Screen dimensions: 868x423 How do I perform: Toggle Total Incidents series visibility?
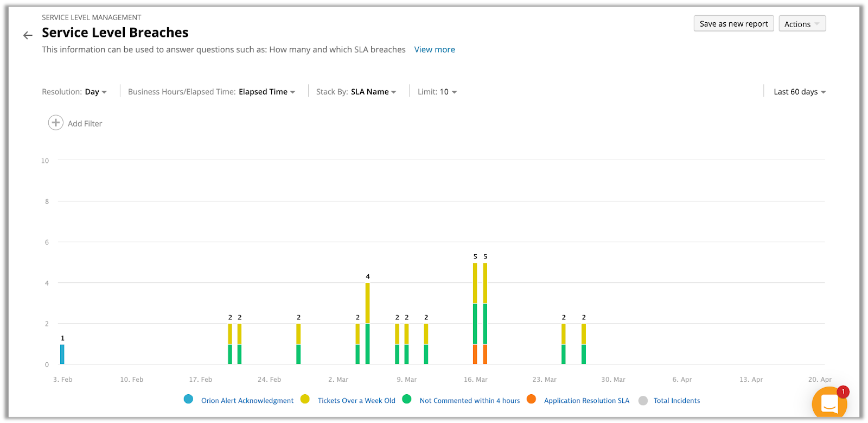[x=676, y=401]
